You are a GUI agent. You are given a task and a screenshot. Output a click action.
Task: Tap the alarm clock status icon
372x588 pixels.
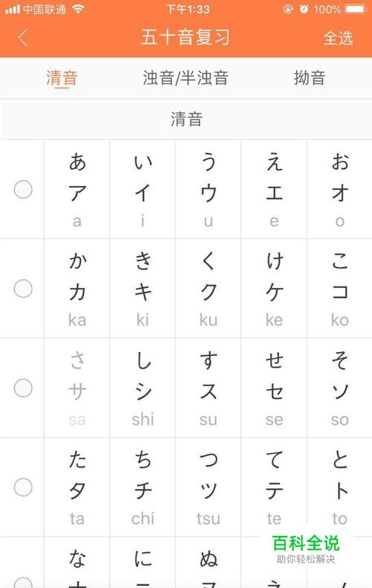[304, 9]
